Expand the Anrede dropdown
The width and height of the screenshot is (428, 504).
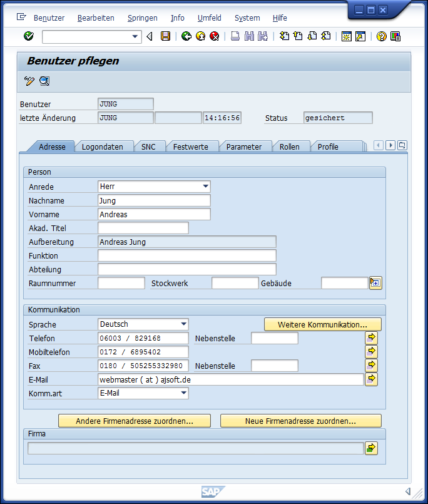pyautogui.click(x=205, y=187)
